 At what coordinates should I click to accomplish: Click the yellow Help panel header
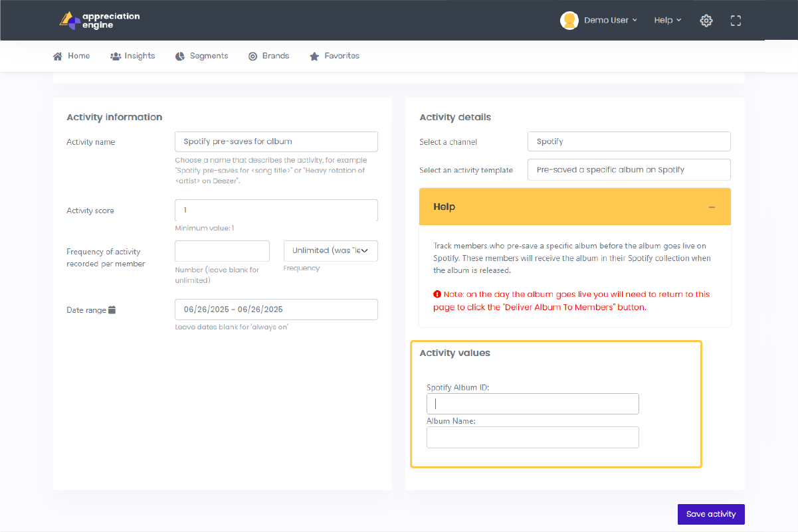click(575, 207)
